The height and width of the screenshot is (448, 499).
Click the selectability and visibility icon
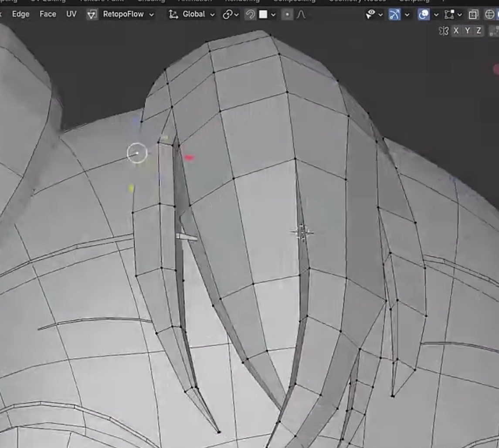click(370, 14)
